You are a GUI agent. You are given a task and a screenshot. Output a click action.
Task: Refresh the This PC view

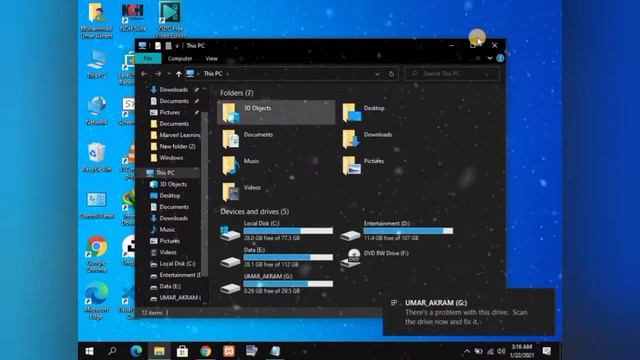pos(391,74)
